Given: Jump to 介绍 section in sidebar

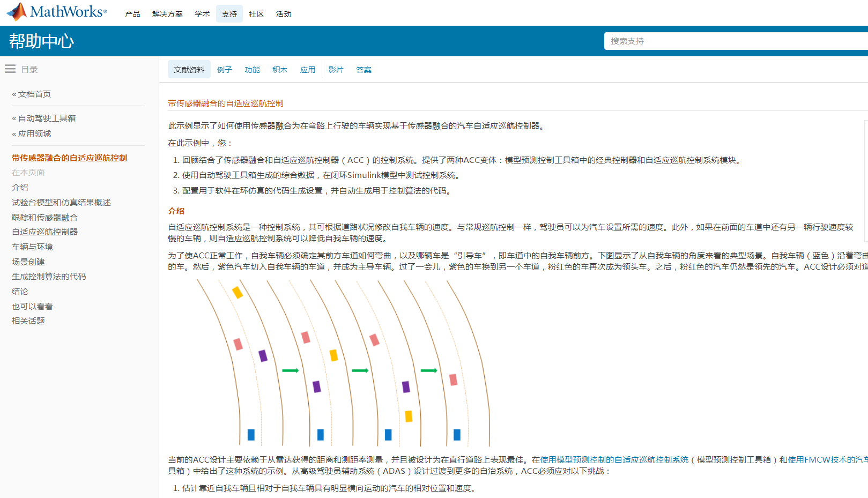Looking at the screenshot, I should (x=20, y=188).
